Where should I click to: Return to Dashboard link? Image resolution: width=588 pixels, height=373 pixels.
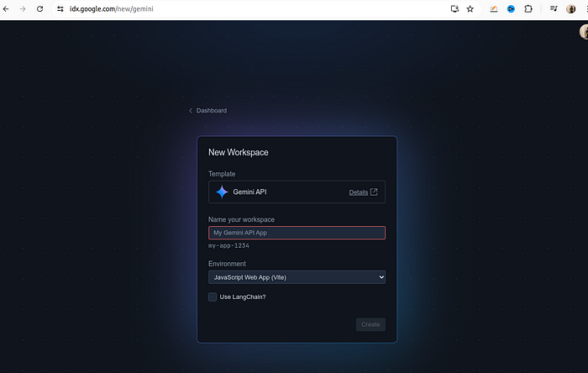click(x=212, y=111)
